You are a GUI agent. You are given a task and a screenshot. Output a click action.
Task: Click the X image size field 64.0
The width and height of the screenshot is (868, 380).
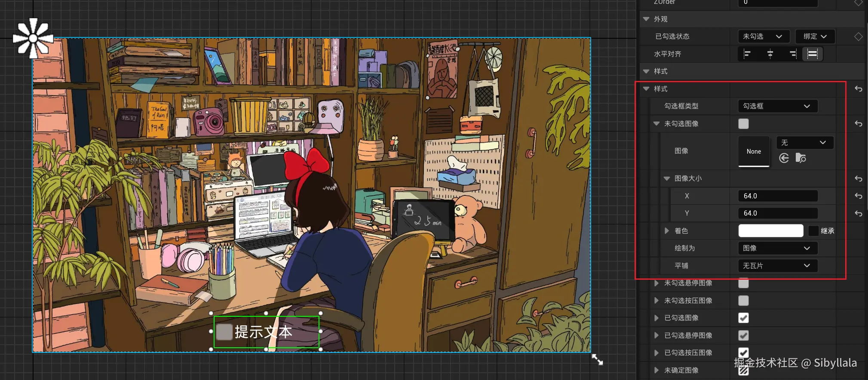pos(778,196)
